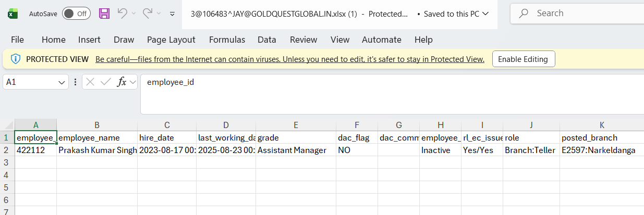This screenshot has height=215, width=644.
Task: Open the Customize Quick Access Toolbar dropdown
Action: pos(172,14)
